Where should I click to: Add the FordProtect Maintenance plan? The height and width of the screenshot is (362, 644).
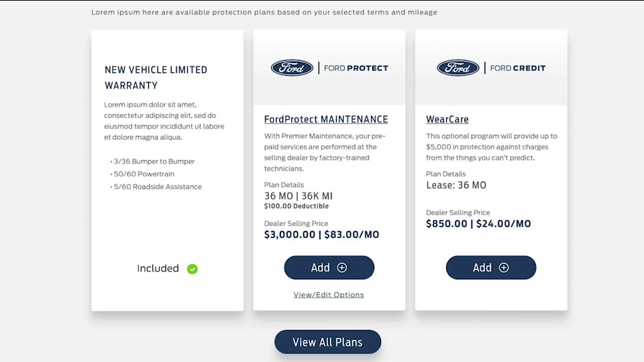pyautogui.click(x=329, y=267)
